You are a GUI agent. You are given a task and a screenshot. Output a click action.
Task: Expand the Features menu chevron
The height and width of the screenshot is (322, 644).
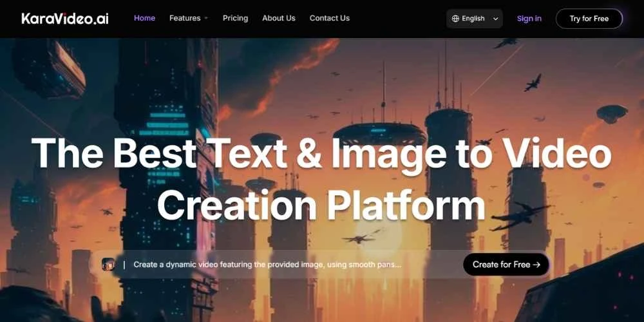coord(206,19)
